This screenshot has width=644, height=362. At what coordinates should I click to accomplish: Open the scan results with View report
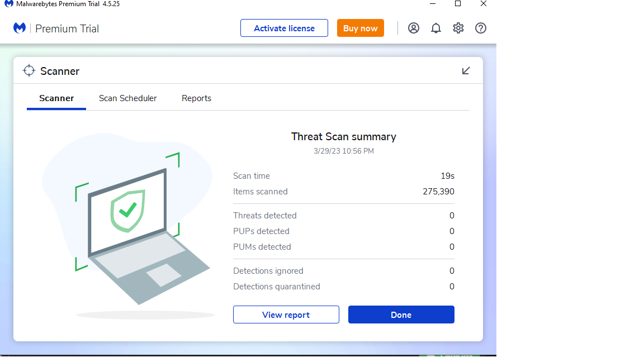286,315
